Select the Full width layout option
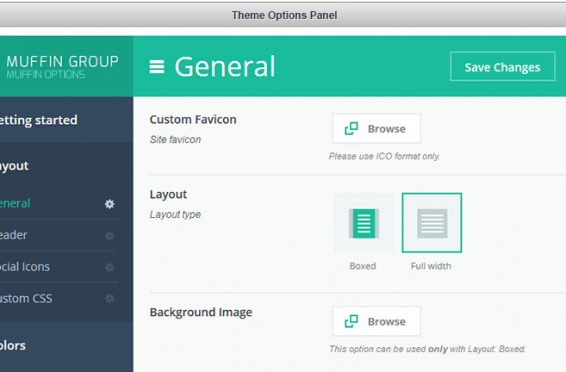This screenshot has width=566, height=372. (x=432, y=223)
